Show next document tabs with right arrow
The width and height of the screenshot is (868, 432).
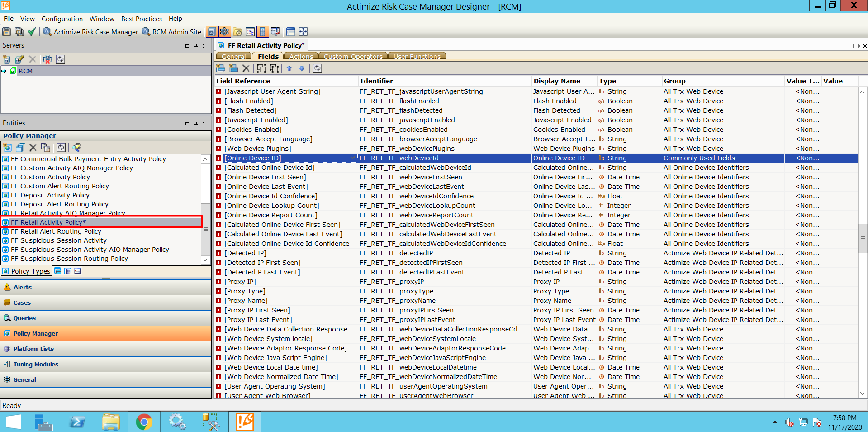(859, 46)
